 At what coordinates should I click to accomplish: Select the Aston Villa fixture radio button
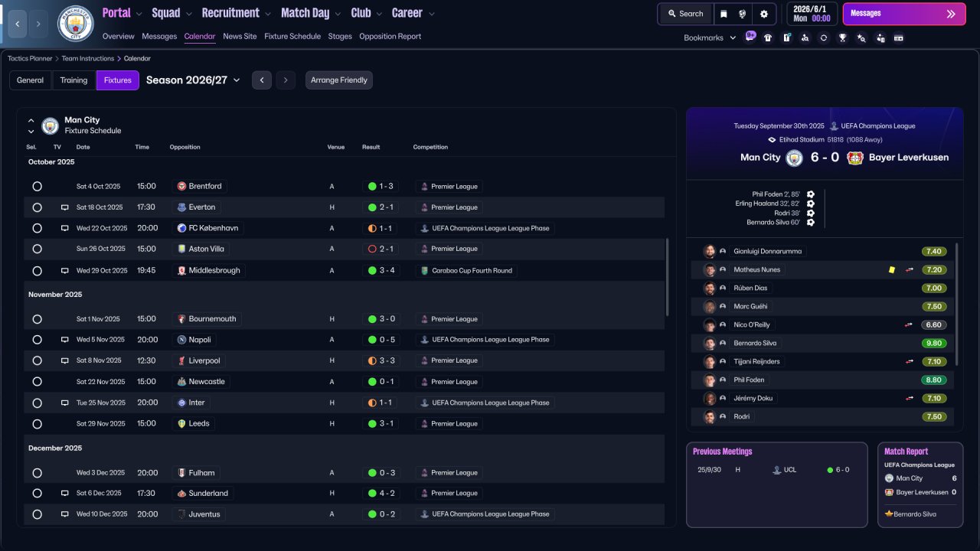[x=37, y=249]
